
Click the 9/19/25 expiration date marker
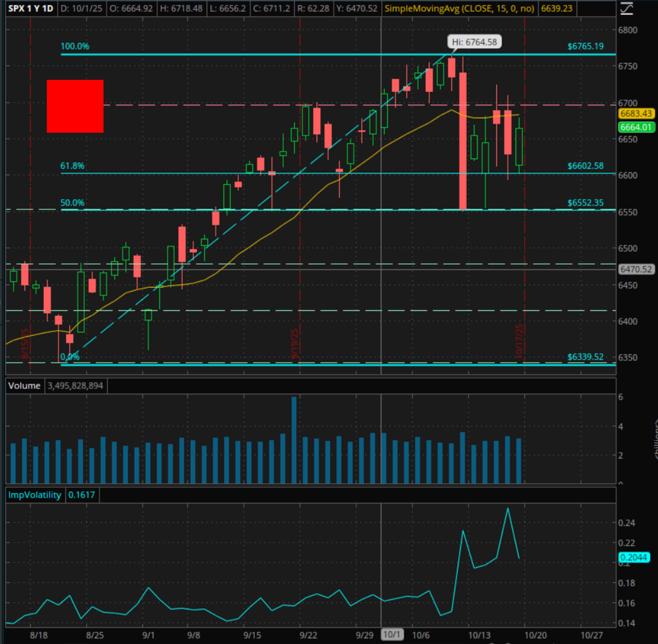(294, 344)
